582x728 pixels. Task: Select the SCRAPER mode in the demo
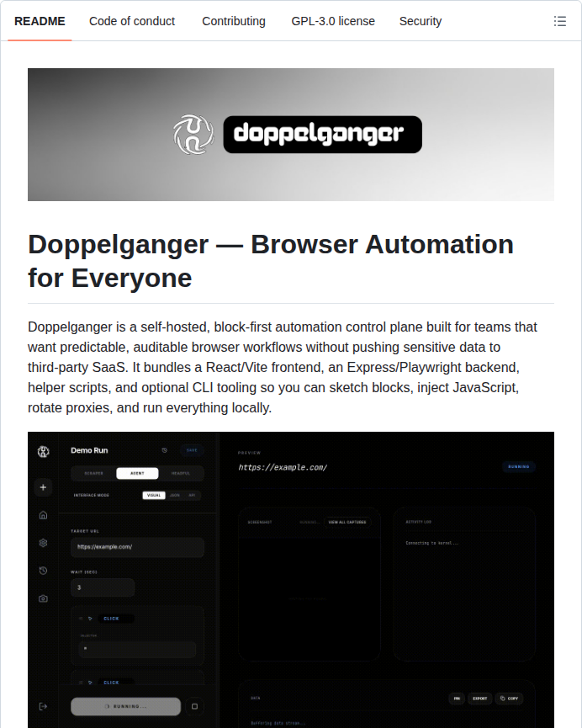click(x=93, y=473)
